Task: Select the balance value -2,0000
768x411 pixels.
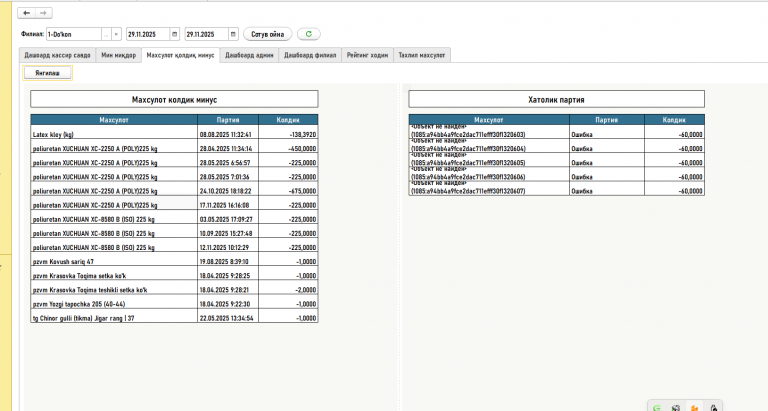Action: click(x=288, y=289)
